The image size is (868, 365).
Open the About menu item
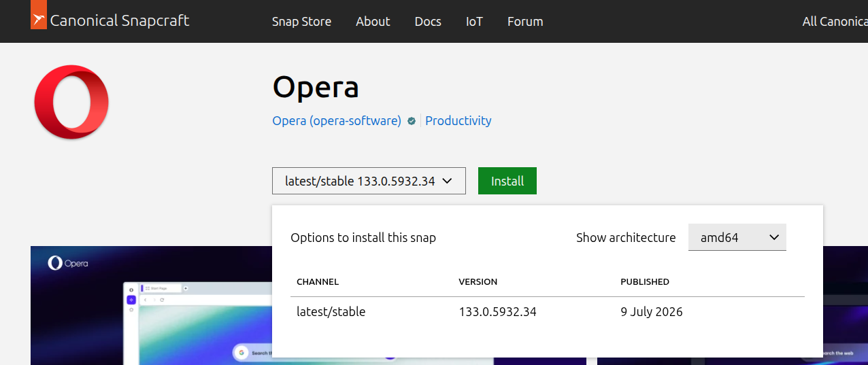click(x=373, y=21)
